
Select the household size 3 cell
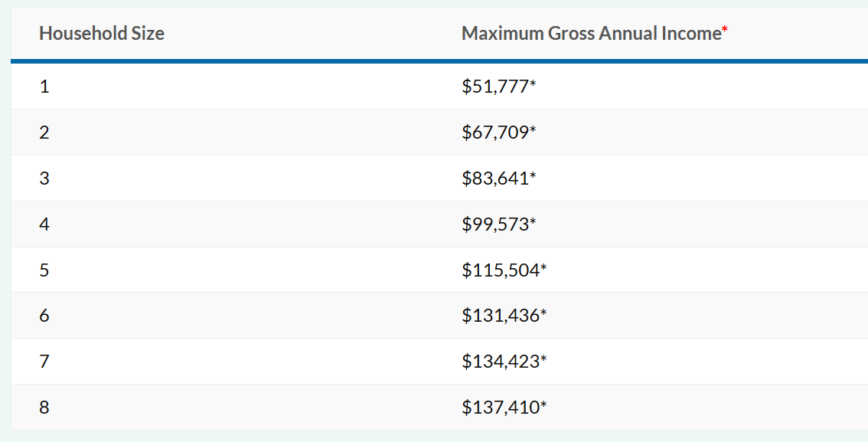[44, 178]
